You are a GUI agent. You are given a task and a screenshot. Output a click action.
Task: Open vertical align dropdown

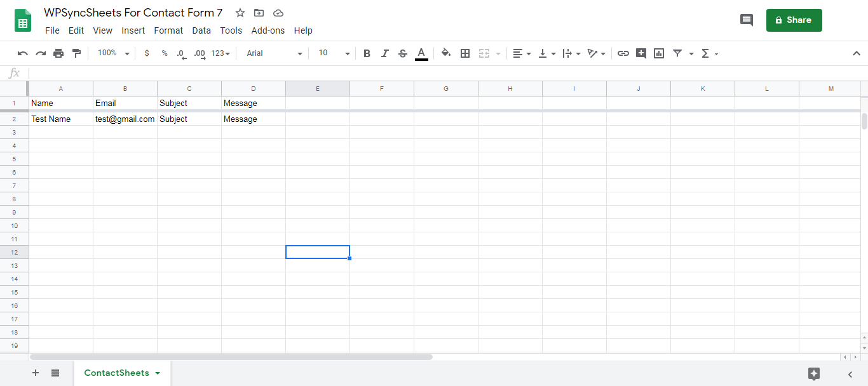pyautogui.click(x=547, y=53)
